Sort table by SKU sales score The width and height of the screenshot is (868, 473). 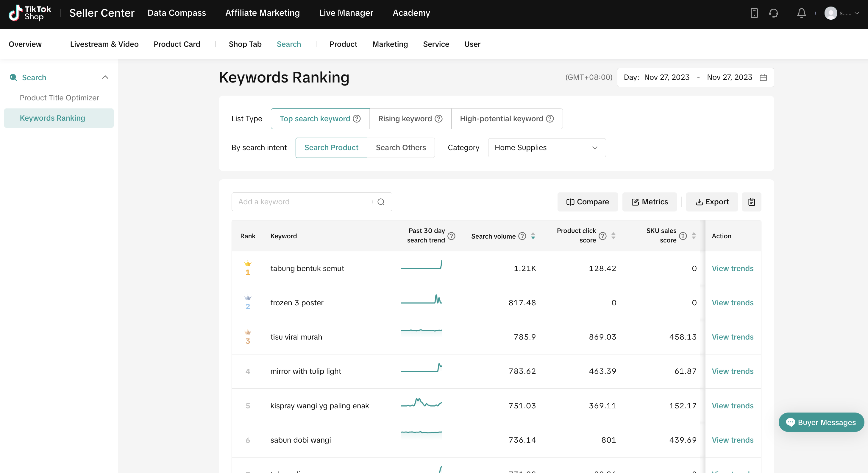pyautogui.click(x=694, y=236)
